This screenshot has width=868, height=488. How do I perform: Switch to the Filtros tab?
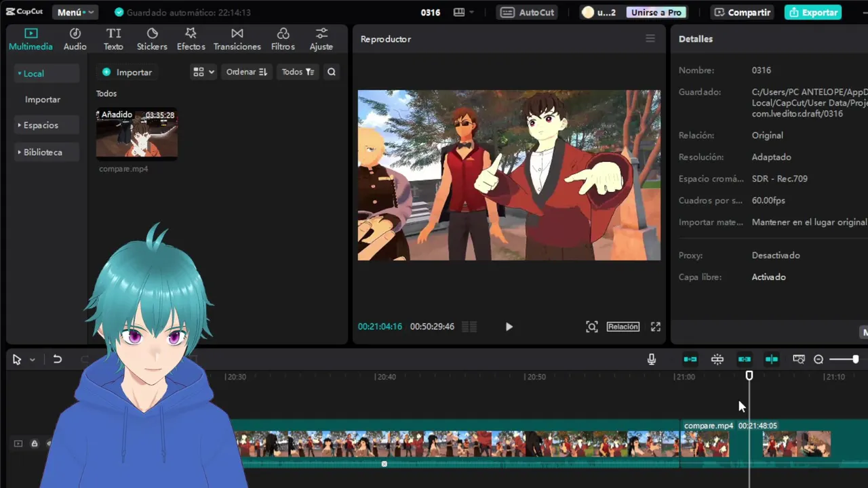pos(283,39)
